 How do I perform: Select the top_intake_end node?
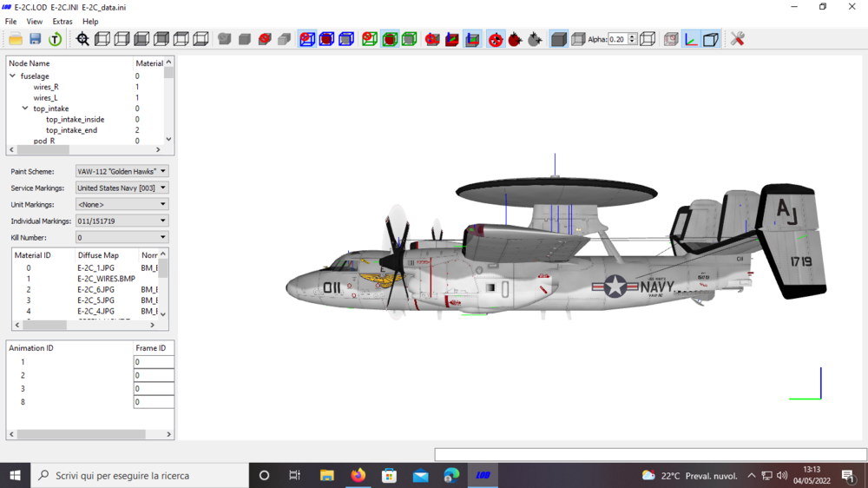[x=71, y=130]
